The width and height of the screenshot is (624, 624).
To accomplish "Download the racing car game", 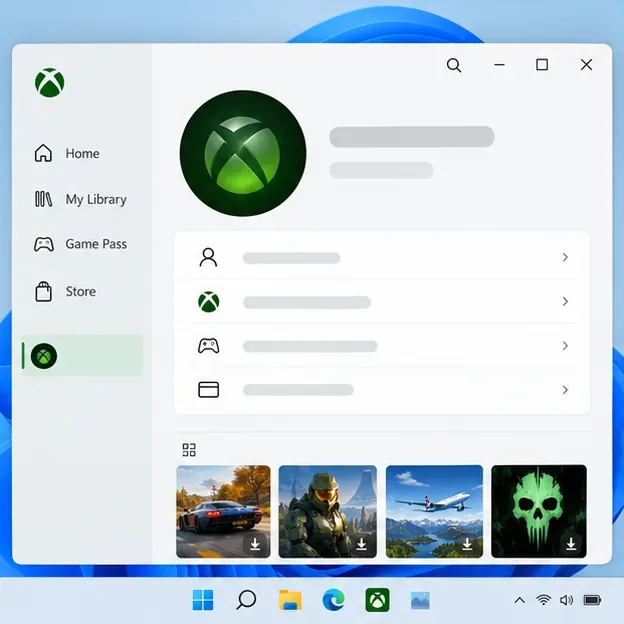I will (255, 544).
